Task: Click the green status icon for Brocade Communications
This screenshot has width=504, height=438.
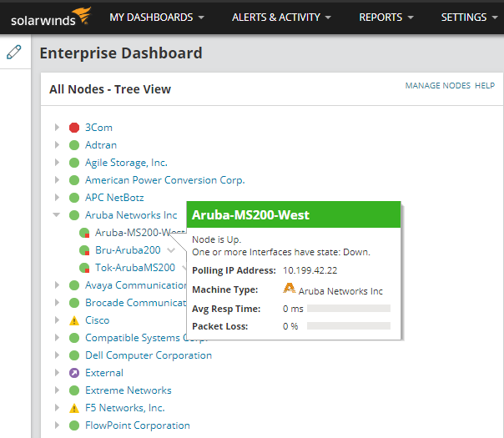Action: [74, 303]
